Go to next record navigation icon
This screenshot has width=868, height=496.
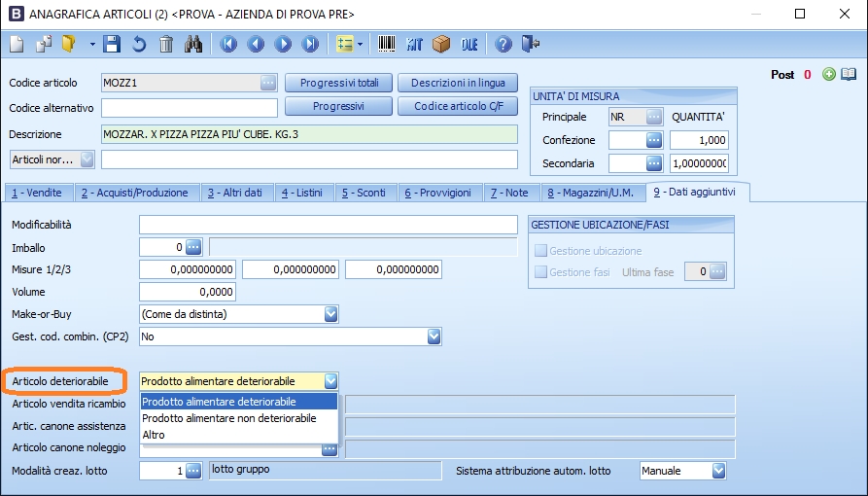pyautogui.click(x=283, y=44)
